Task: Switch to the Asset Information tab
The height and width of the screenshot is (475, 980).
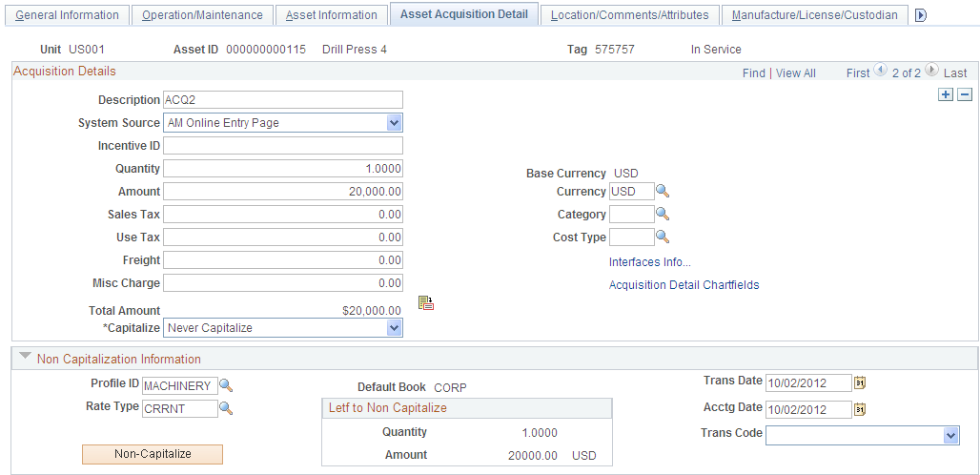Action: (331, 15)
